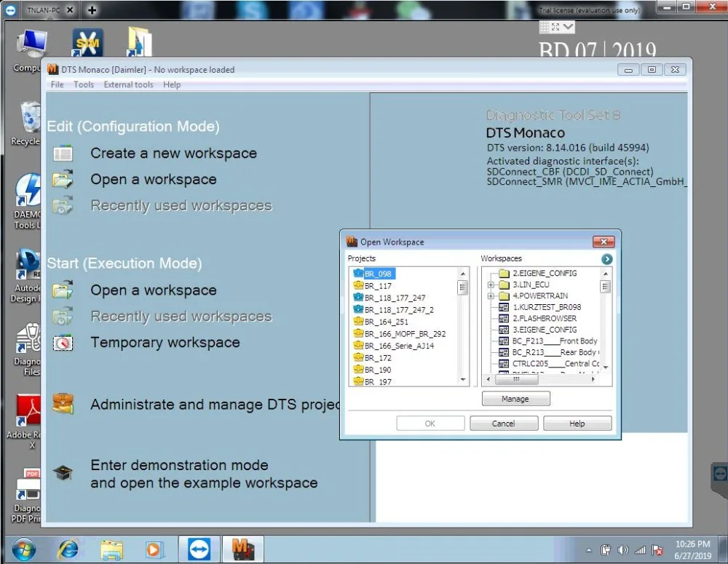Select project BR_190

pyautogui.click(x=378, y=370)
